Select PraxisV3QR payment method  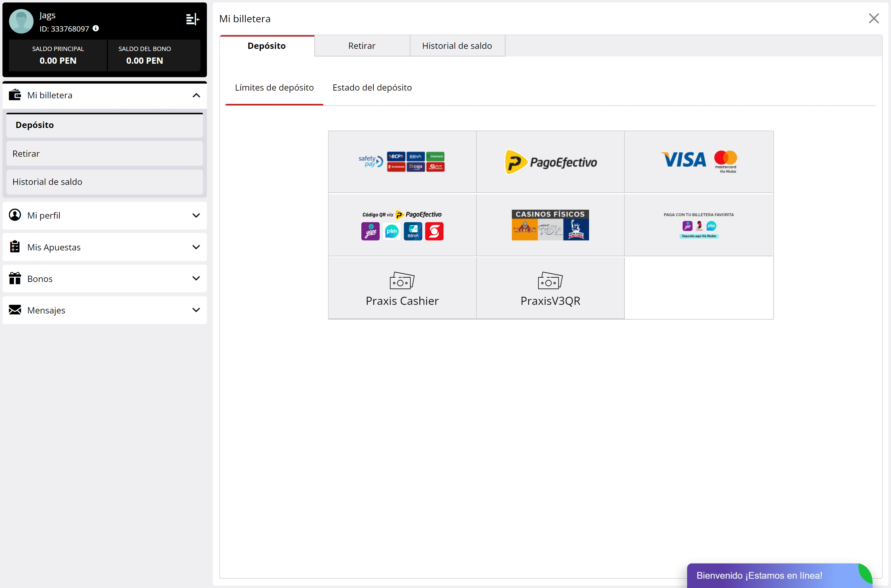pos(550,288)
